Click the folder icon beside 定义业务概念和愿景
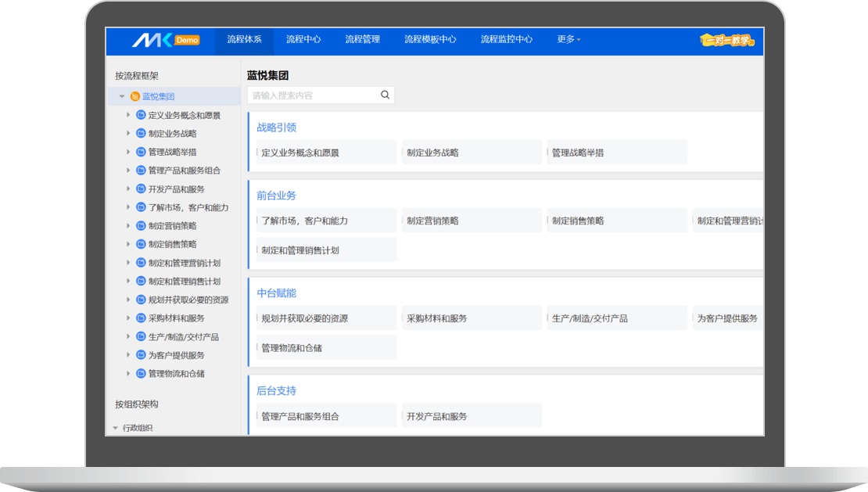The width and height of the screenshot is (868, 492). [x=141, y=115]
